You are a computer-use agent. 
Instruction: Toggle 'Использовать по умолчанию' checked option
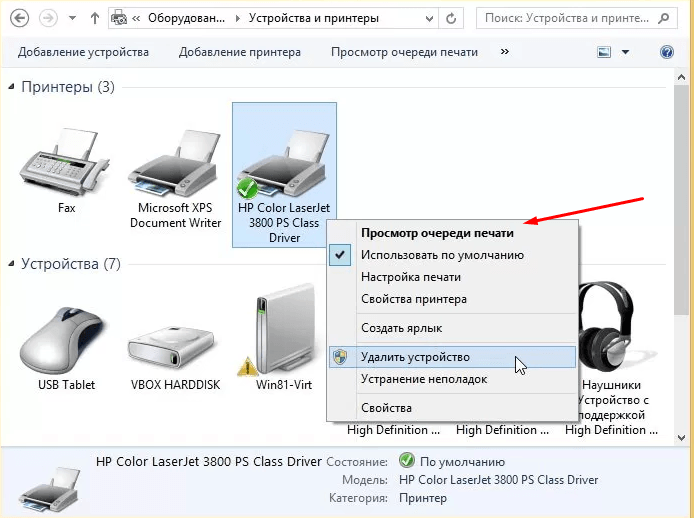442,255
